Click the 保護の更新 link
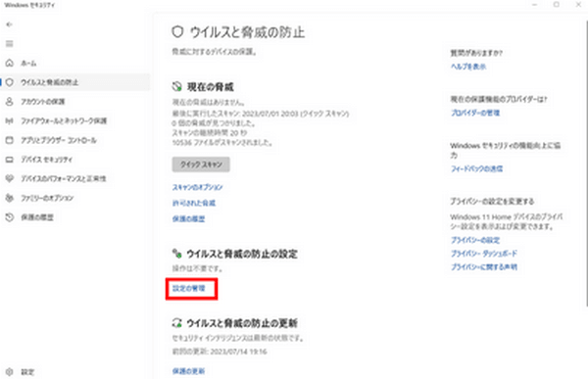 coord(188,371)
